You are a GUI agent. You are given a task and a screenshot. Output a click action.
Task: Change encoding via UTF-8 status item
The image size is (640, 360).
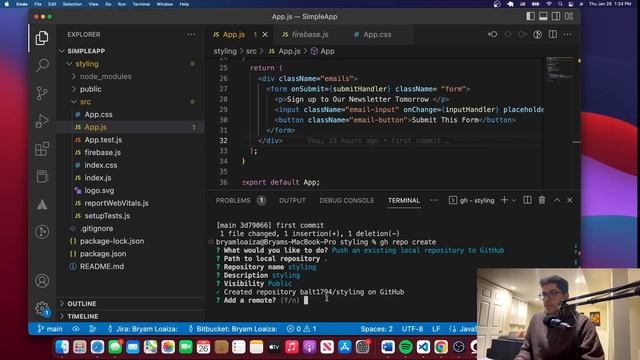(412, 329)
